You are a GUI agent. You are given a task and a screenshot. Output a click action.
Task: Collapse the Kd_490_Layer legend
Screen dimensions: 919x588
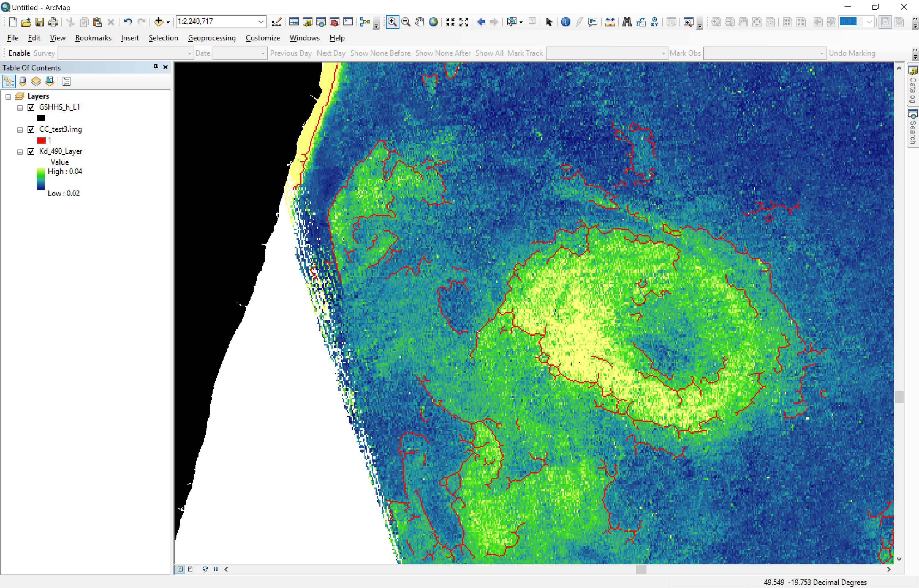tap(20, 152)
